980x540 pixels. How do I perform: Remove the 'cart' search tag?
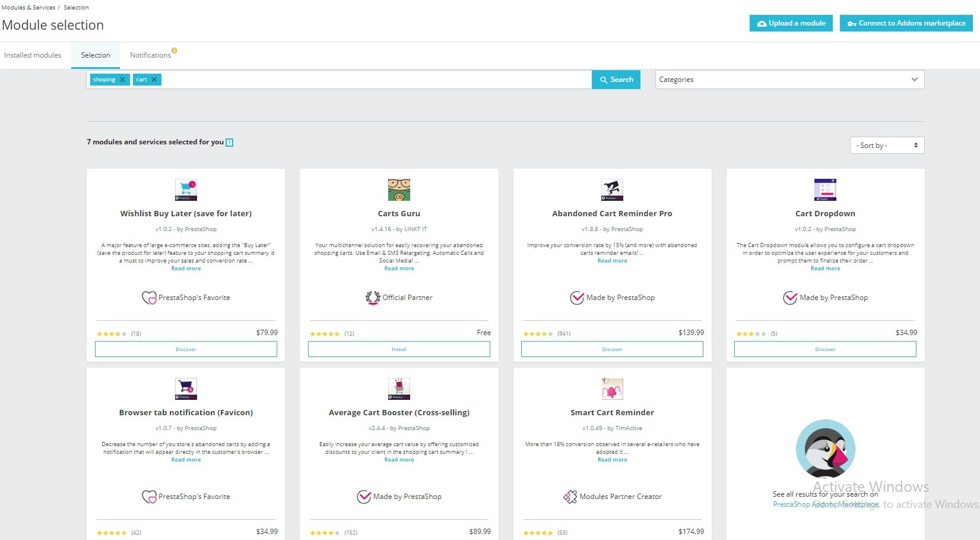tap(154, 80)
